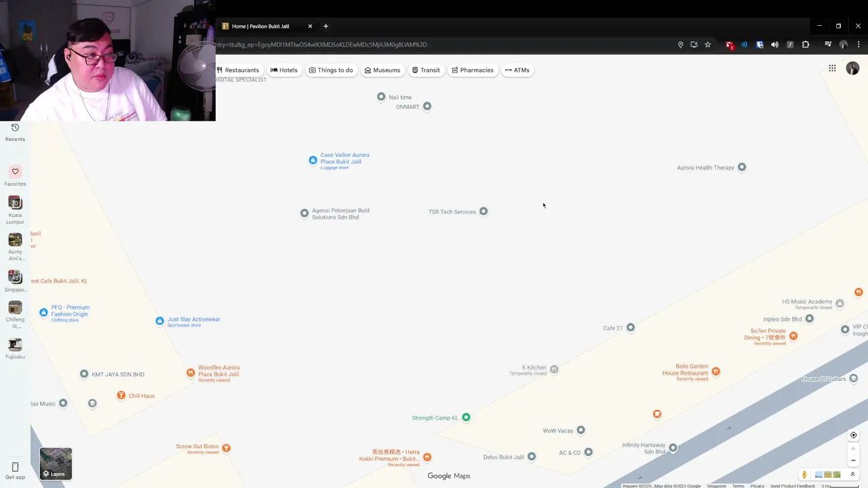The image size is (868, 488).
Task: Zoom out the map with minus
Action: click(x=853, y=460)
